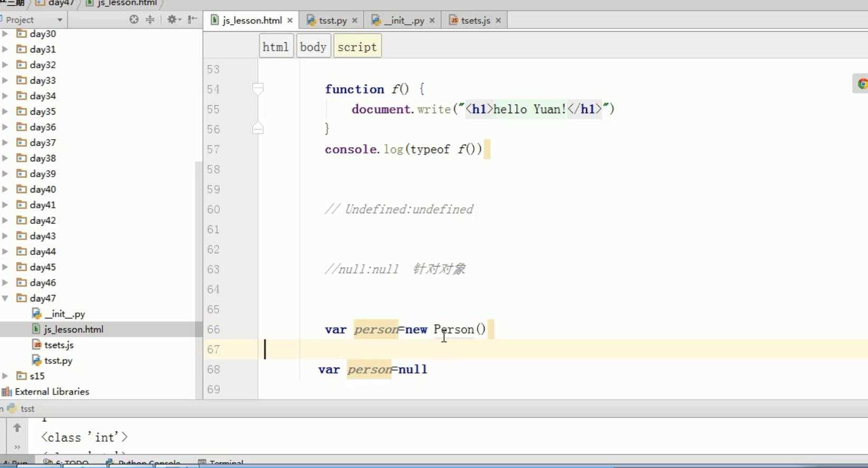Screen dimensions: 868x468
Task: Open the Chrome browser preview icon
Action: click(862, 84)
